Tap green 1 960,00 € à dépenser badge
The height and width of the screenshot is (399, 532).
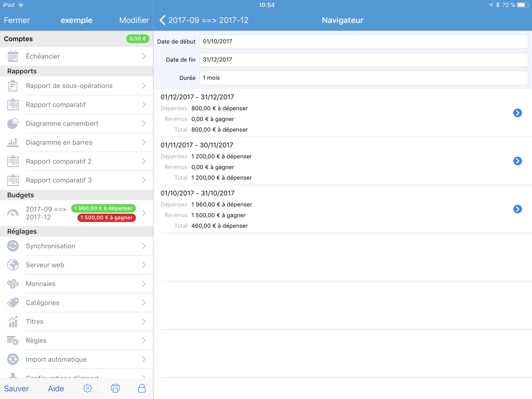click(x=103, y=208)
